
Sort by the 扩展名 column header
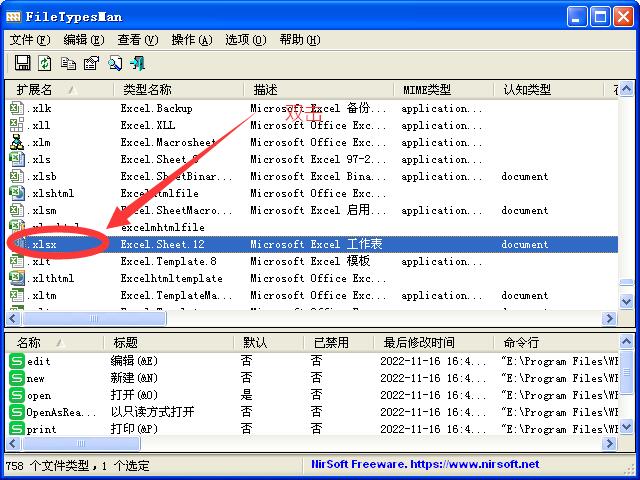[59, 89]
